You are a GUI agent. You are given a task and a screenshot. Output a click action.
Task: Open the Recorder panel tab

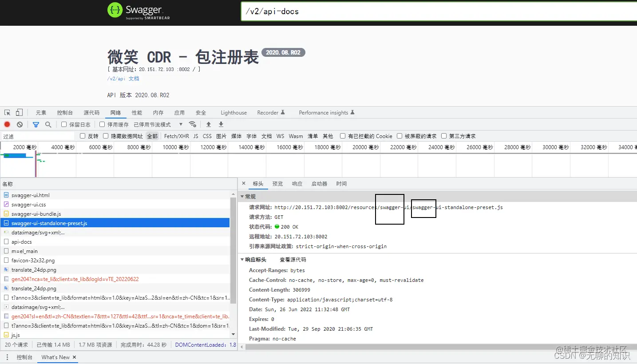(271, 113)
